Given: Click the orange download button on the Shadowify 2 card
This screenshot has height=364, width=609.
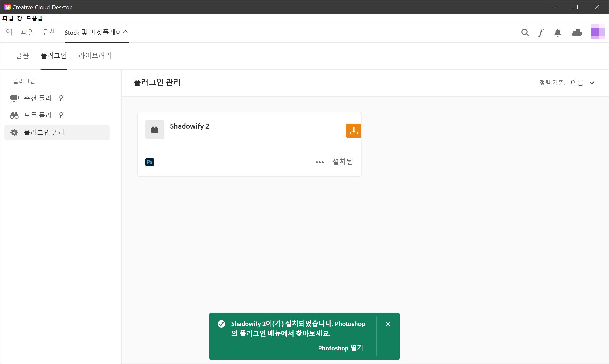Looking at the screenshot, I should click(x=353, y=131).
